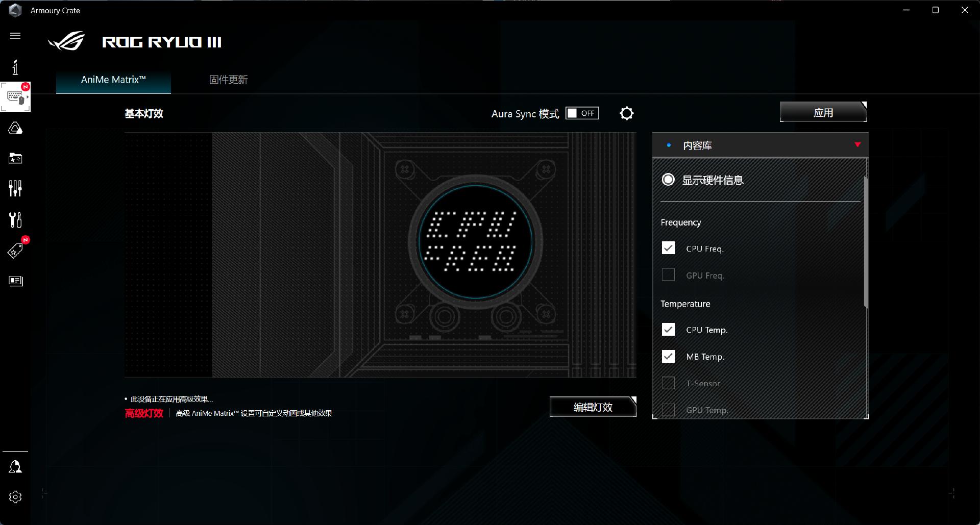Uncheck the CPU Temp. checkbox
Viewport: 980px width, 525px height.
(668, 330)
